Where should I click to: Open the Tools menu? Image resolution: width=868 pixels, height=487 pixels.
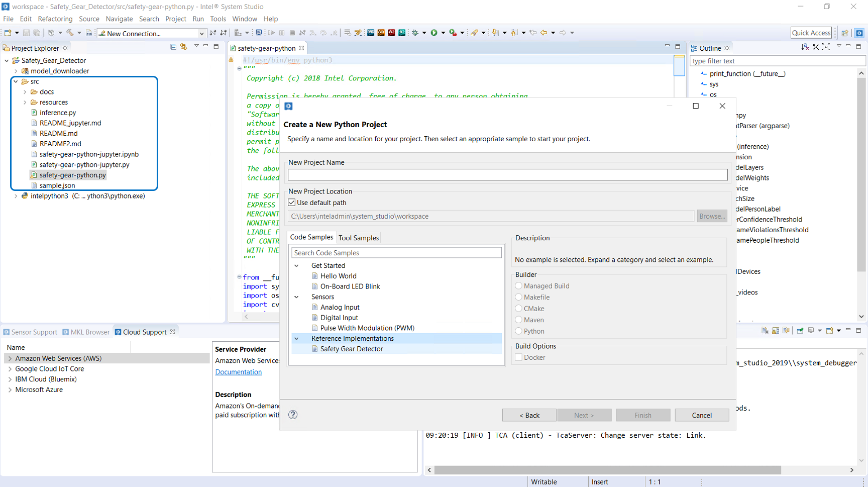pos(218,19)
